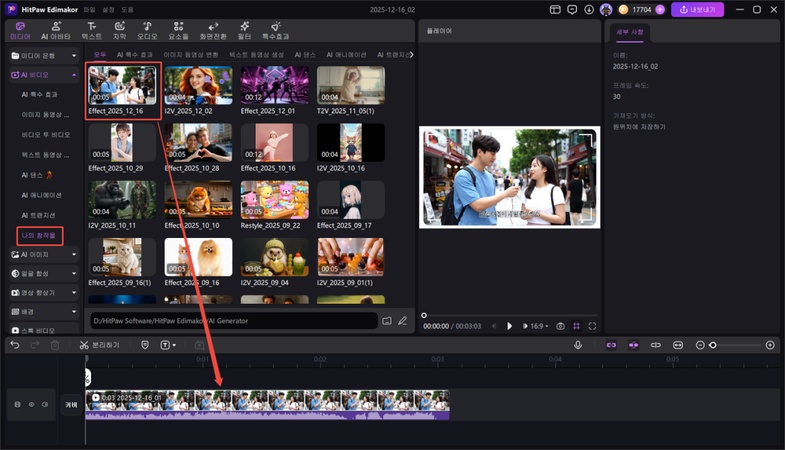Select 나의 창작물 in the sidebar
Screen dimensions: 785x450
pos(41,236)
